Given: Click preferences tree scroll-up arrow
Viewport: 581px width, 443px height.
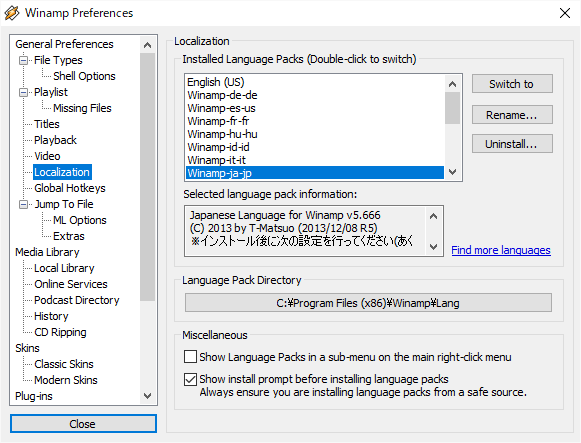Looking at the screenshot, I should point(147,45).
